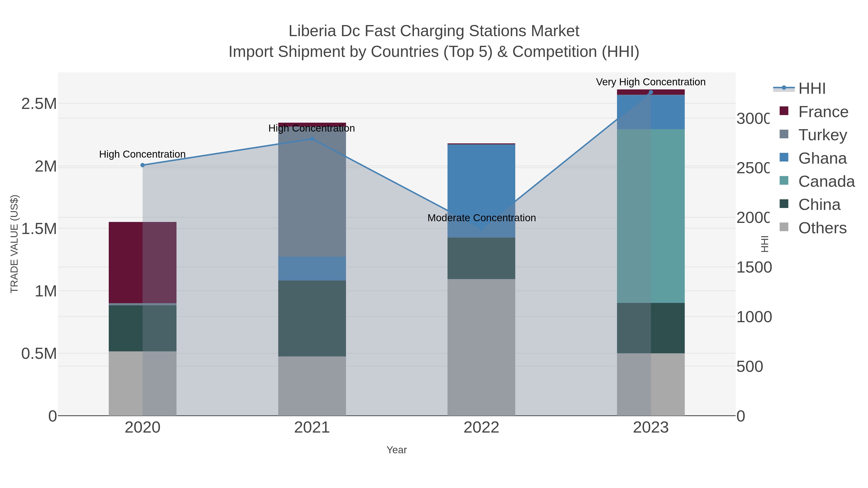Click the 2021 x-axis tick label
Screen dimensions: 868x488
312,428
